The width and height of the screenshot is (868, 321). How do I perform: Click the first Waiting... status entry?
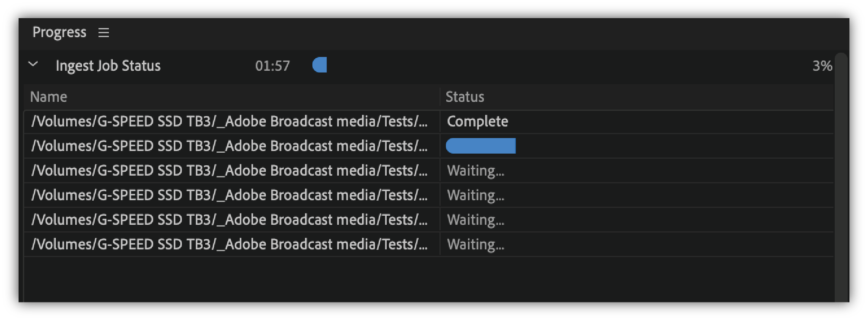tap(476, 171)
